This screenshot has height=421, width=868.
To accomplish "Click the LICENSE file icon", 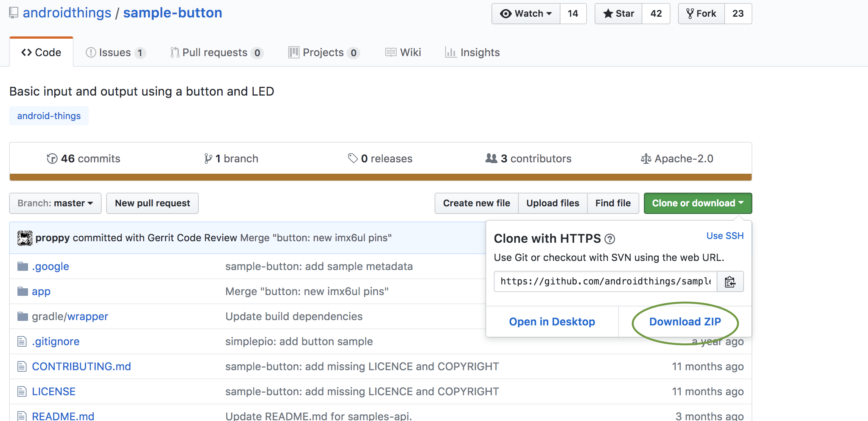I will click(22, 392).
